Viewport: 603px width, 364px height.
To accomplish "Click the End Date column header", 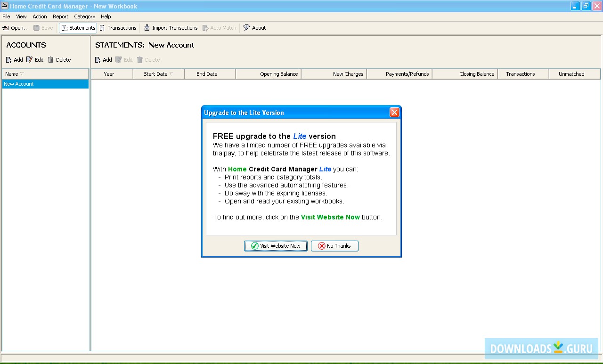I will [210, 74].
